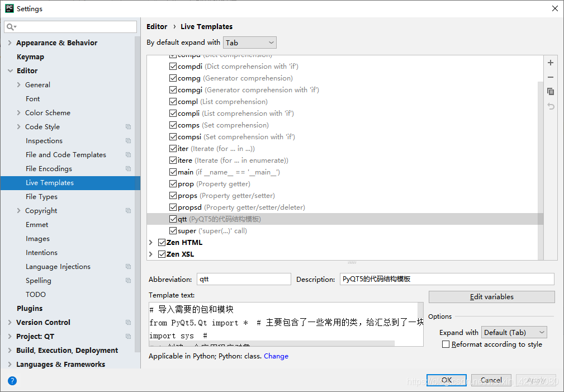Select the props template row

pyautogui.click(x=345, y=196)
